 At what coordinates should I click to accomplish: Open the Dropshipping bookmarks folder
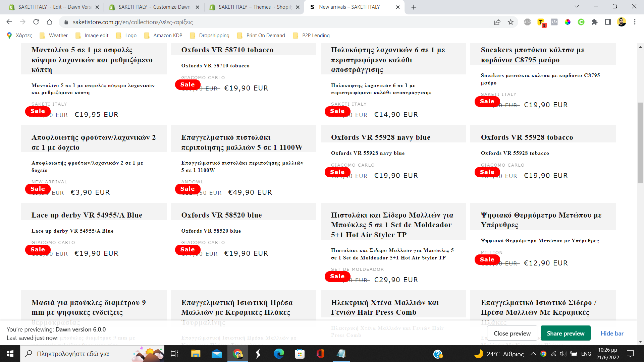[210, 36]
